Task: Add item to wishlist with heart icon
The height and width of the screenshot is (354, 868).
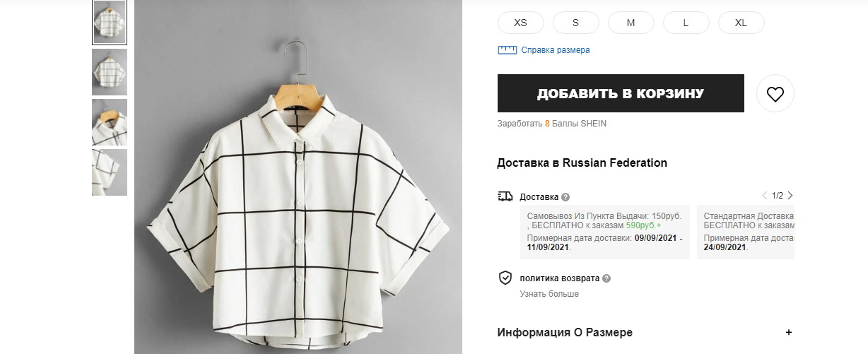Action: tap(775, 93)
